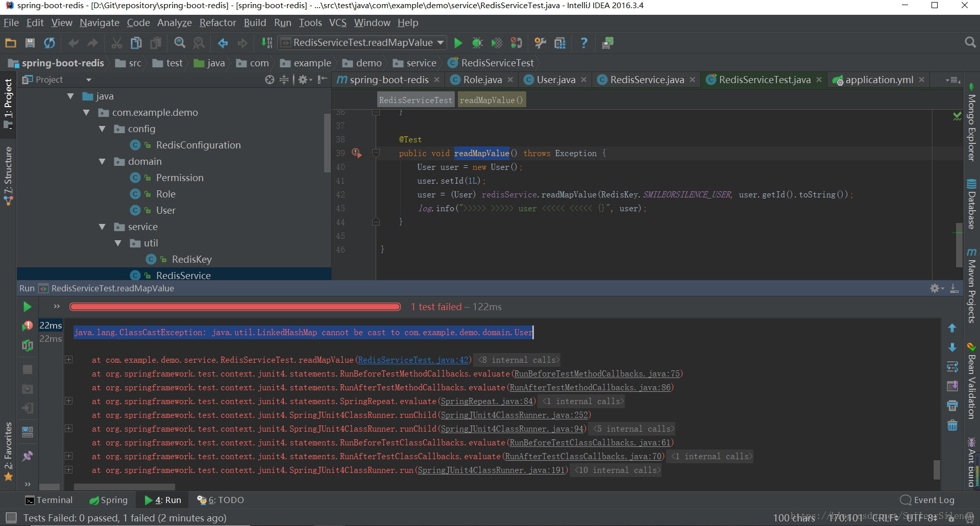Toggle the 2: Favorites tool window

[8, 452]
